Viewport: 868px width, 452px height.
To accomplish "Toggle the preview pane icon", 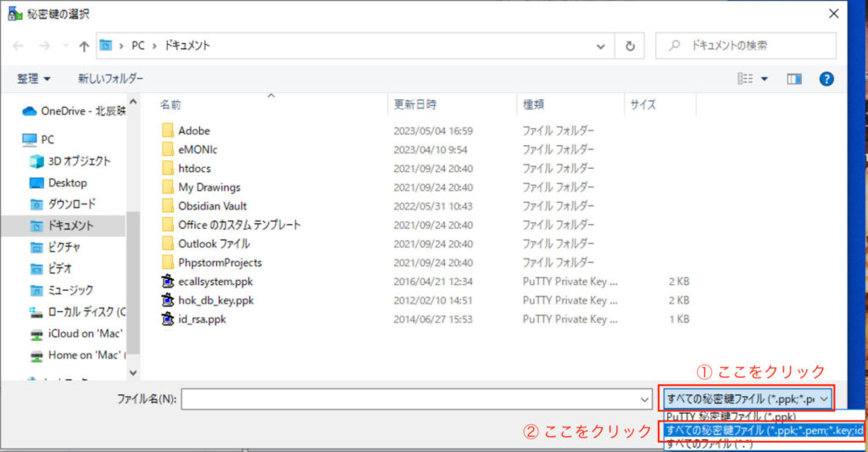I will (794, 79).
